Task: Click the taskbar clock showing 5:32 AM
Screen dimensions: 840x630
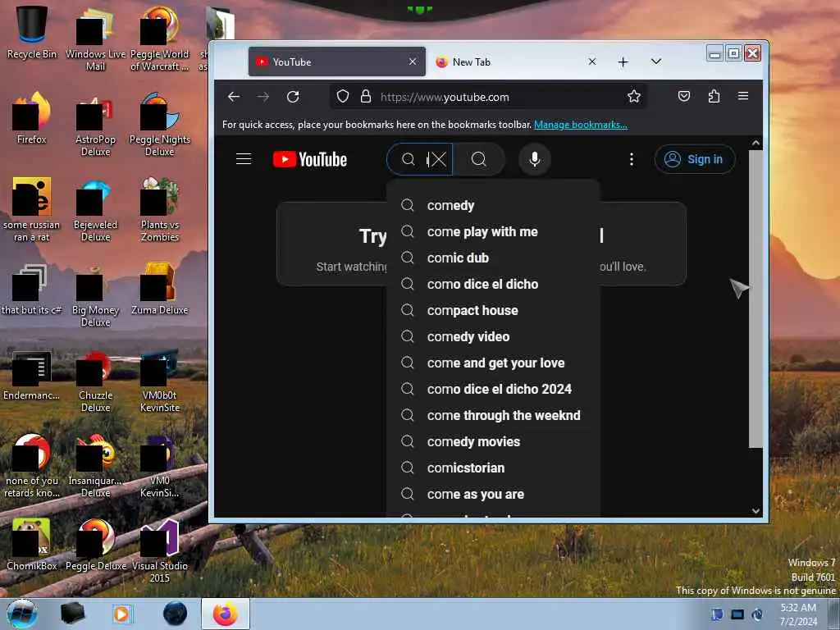Action: tap(798, 614)
